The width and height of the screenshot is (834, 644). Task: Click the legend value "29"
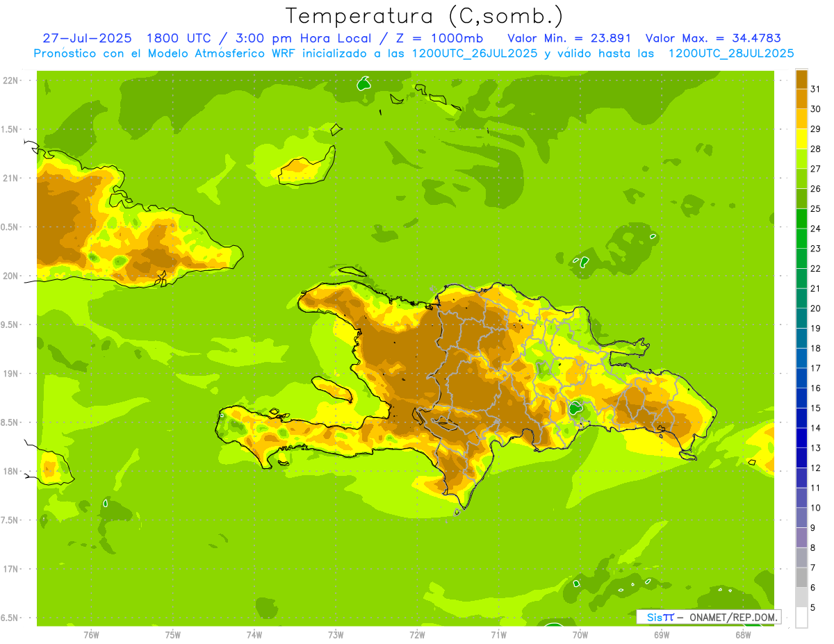point(816,129)
